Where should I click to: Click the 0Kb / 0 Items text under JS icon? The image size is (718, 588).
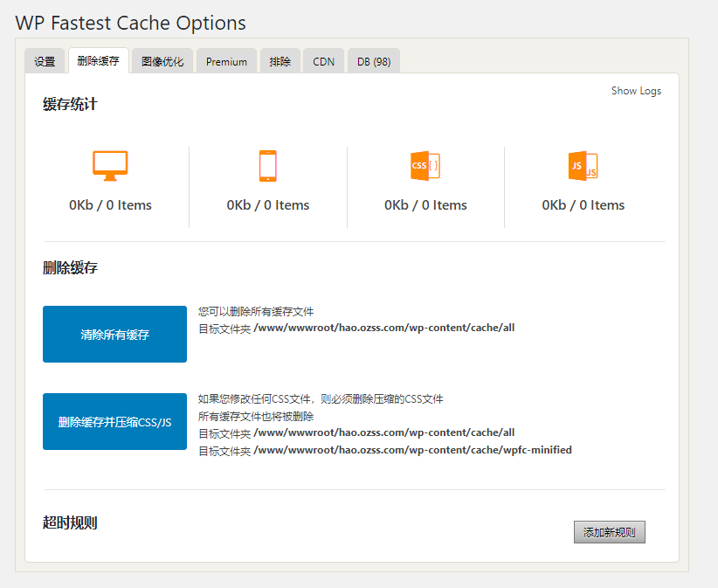(583, 204)
